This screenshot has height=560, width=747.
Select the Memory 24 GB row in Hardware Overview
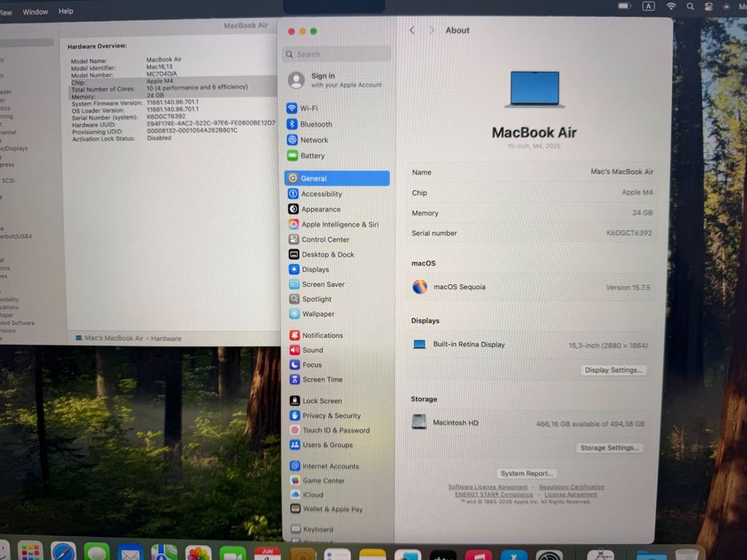pos(172,96)
